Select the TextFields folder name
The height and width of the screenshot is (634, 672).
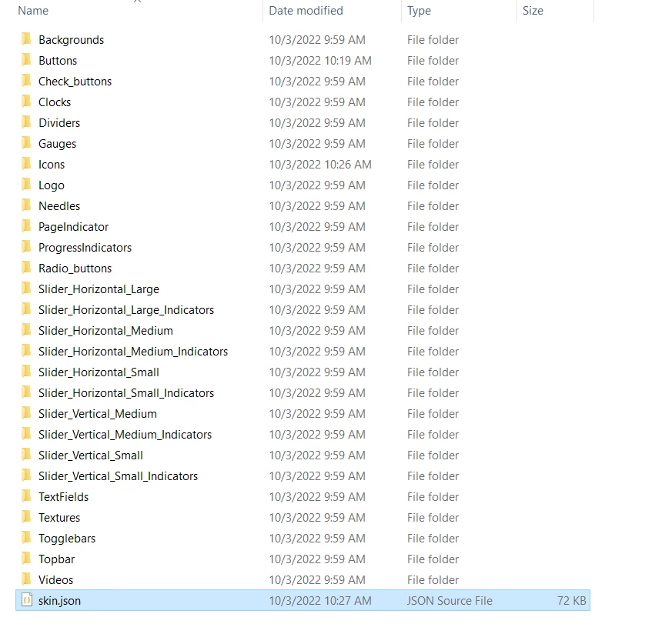coord(63,497)
